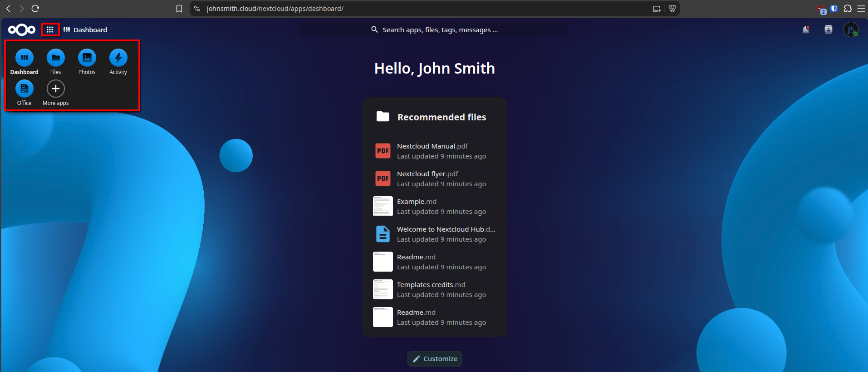Click the Customize button

pyautogui.click(x=435, y=359)
